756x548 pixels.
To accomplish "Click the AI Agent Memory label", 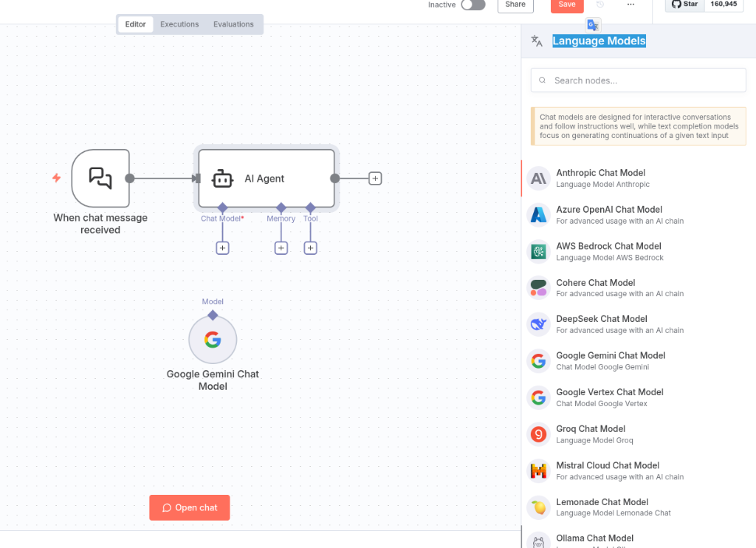I will point(281,219).
